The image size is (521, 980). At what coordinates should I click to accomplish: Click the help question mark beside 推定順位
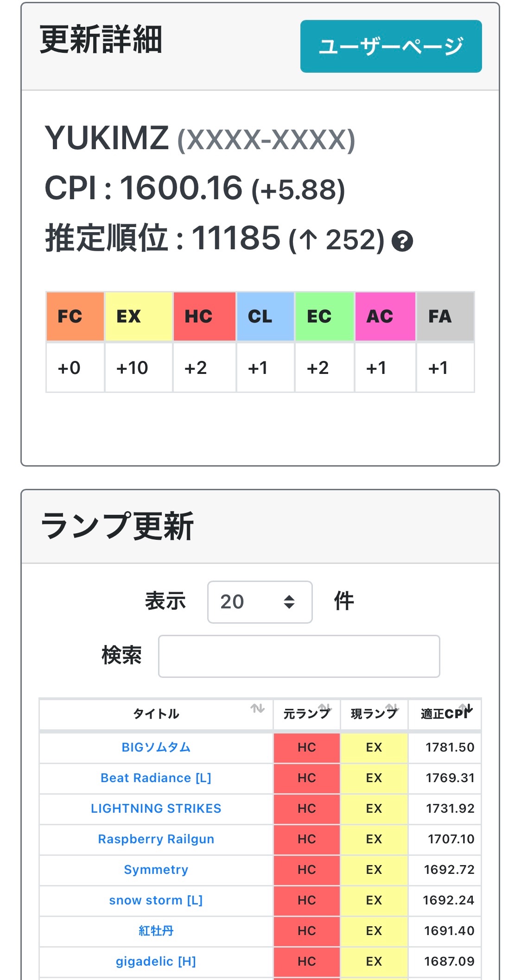(x=403, y=241)
